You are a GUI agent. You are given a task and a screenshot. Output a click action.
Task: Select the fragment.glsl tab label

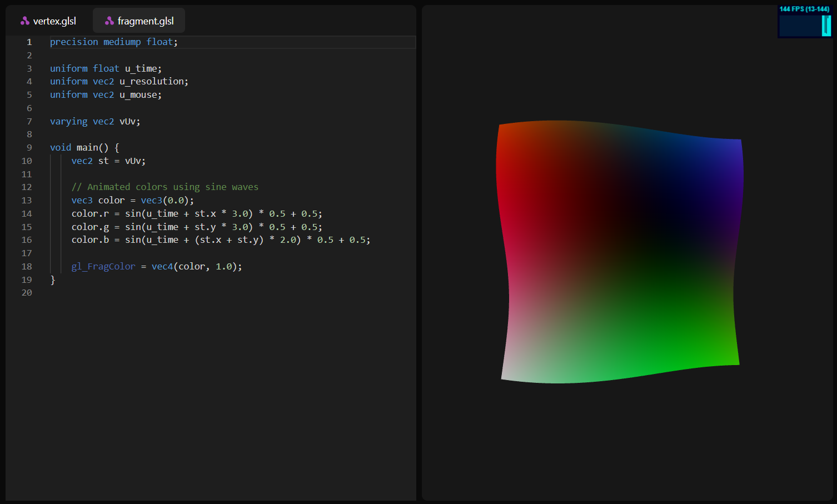tap(146, 21)
